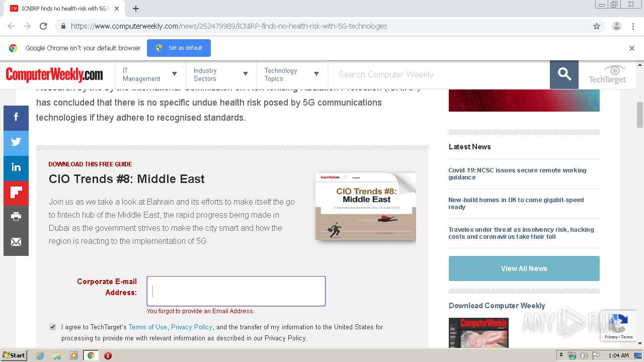Click the Corporate E-mail Address field
The image size is (644, 362).
(x=236, y=291)
